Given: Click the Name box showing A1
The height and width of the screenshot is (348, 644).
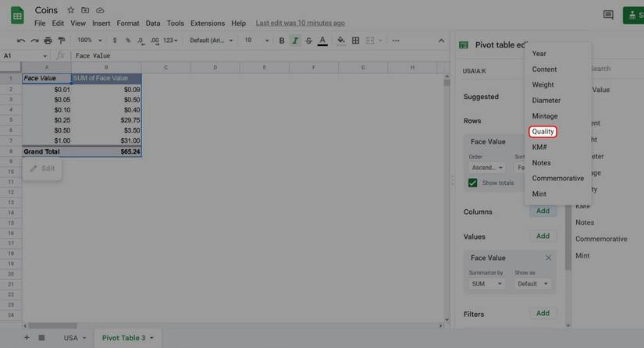Looking at the screenshot, I should (x=25, y=55).
